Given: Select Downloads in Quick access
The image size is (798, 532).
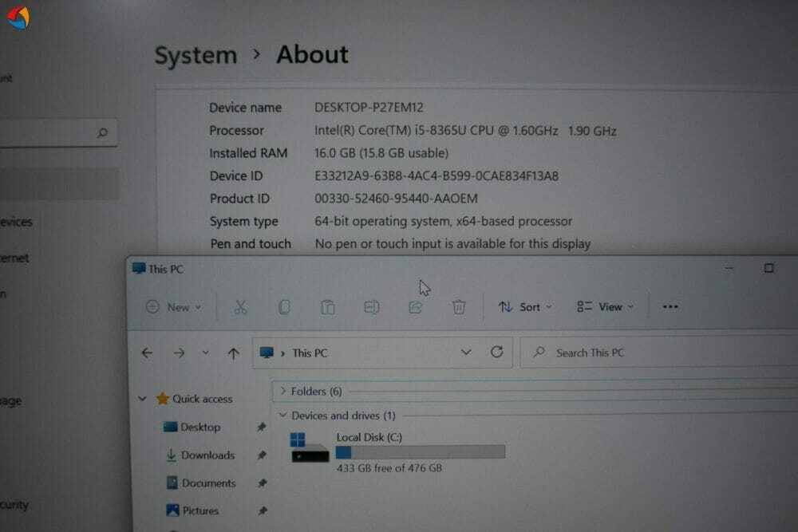Looking at the screenshot, I should click(x=207, y=455).
